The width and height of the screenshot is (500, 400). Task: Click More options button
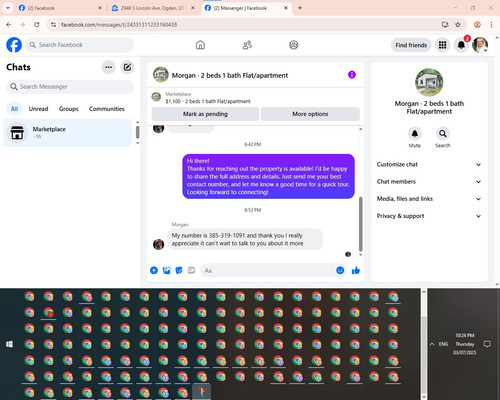point(310,114)
